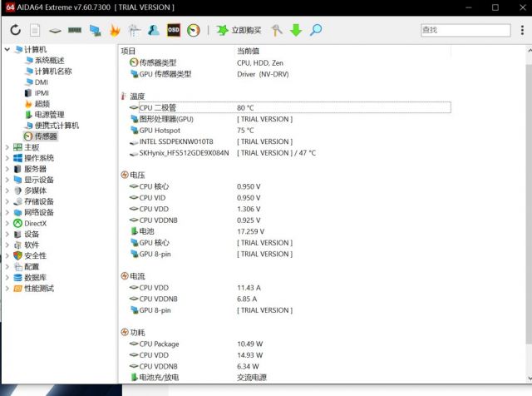The width and height of the screenshot is (532, 396).
Task: Expand the 操作系统 tree node
Action: point(7,158)
